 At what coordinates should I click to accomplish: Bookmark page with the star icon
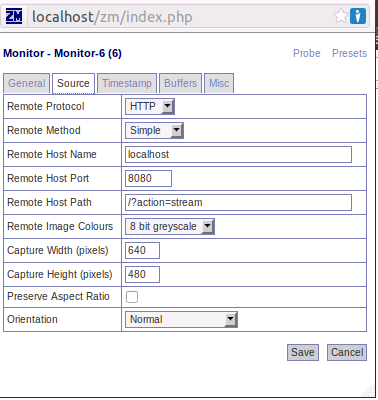tap(341, 16)
